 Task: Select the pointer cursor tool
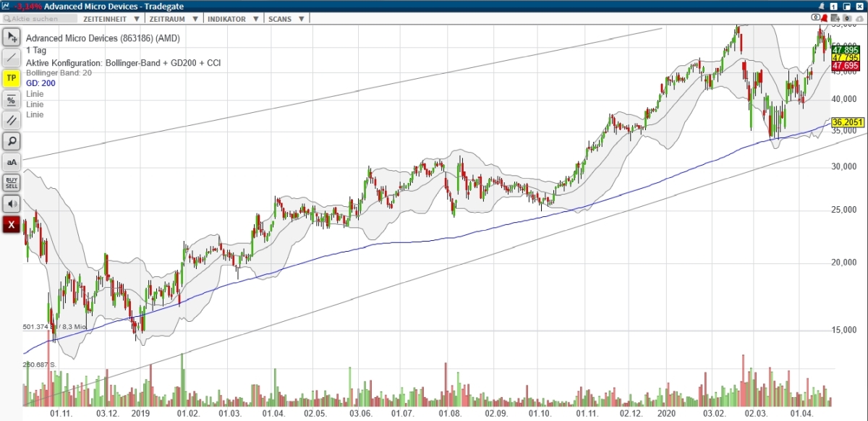12,37
